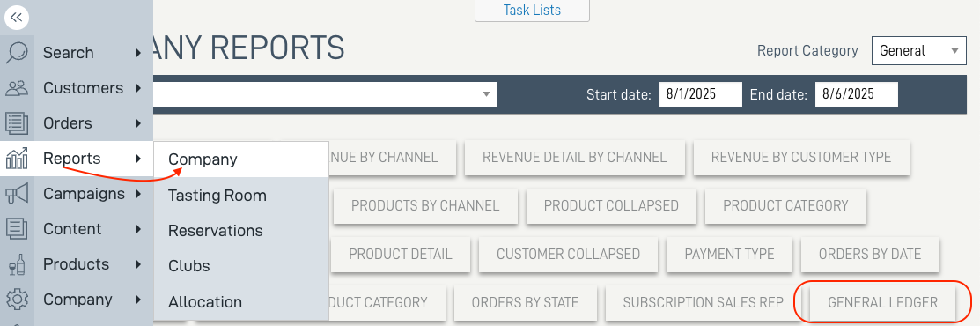Open the Report Category dropdown

tap(919, 51)
